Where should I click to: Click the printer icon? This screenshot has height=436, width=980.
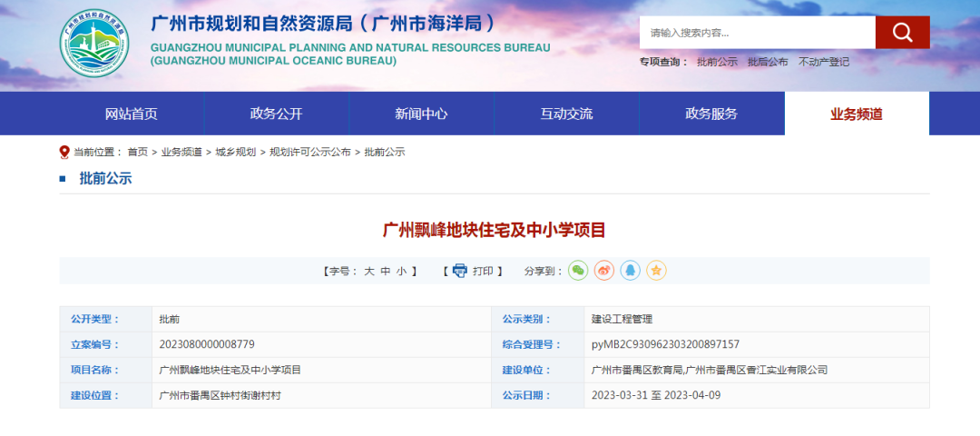tap(460, 271)
